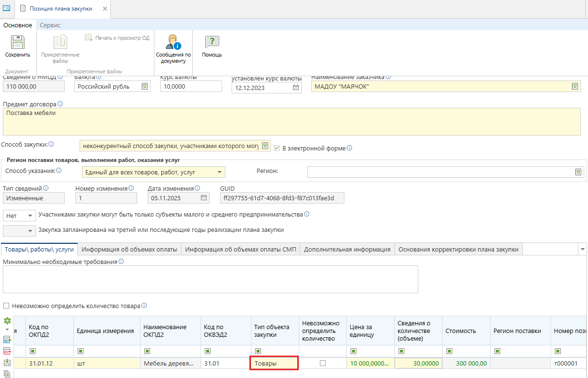Image resolution: width=588 pixels, height=378 pixels.
Task: Click info icon next to Предмет договора
Action: pos(60,103)
